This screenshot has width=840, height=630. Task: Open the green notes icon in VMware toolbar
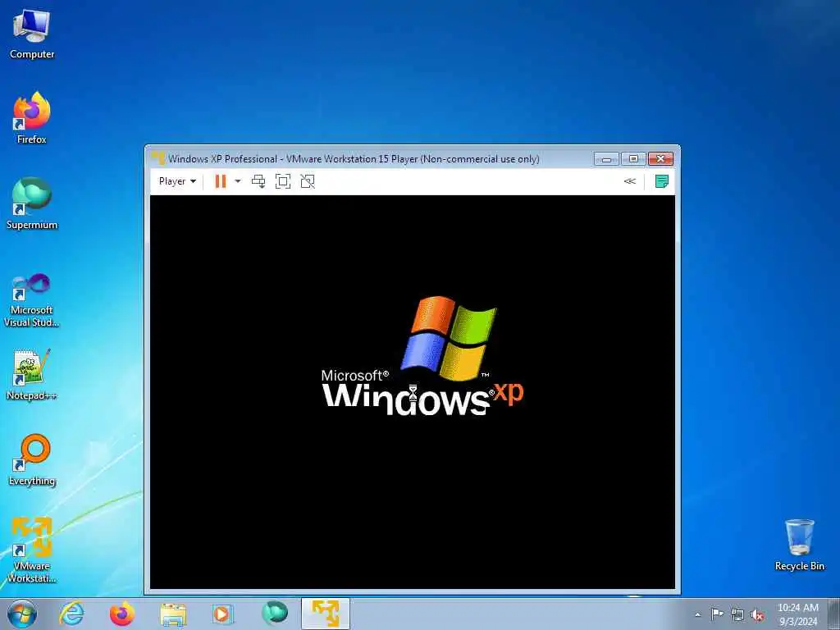coord(662,181)
